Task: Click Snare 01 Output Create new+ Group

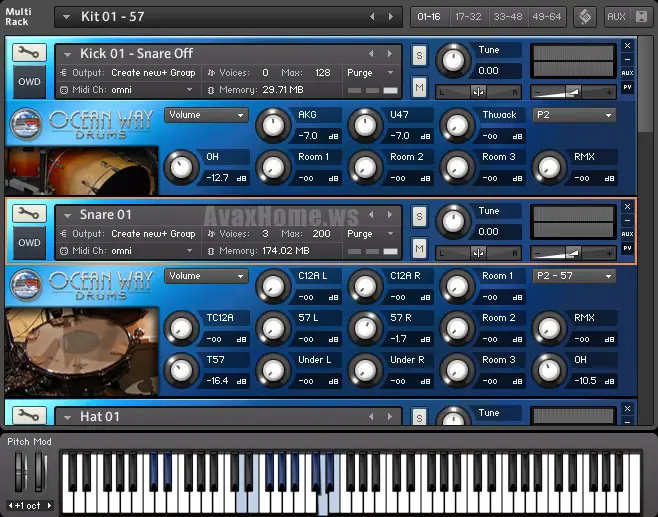Action: 153,234
